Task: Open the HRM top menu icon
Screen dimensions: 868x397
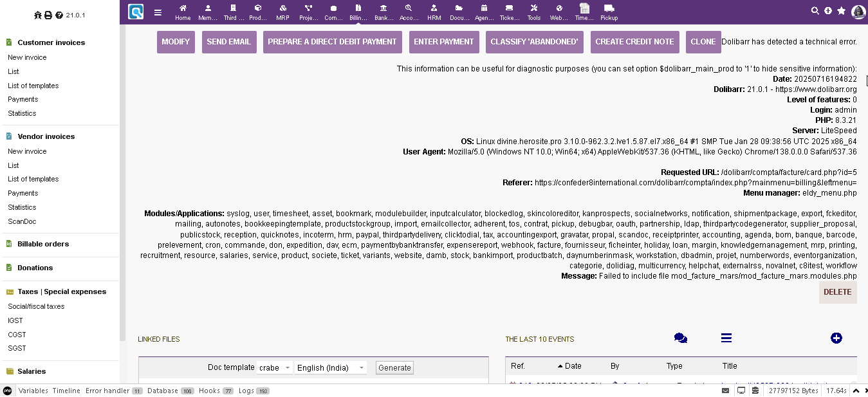Action: [434, 8]
